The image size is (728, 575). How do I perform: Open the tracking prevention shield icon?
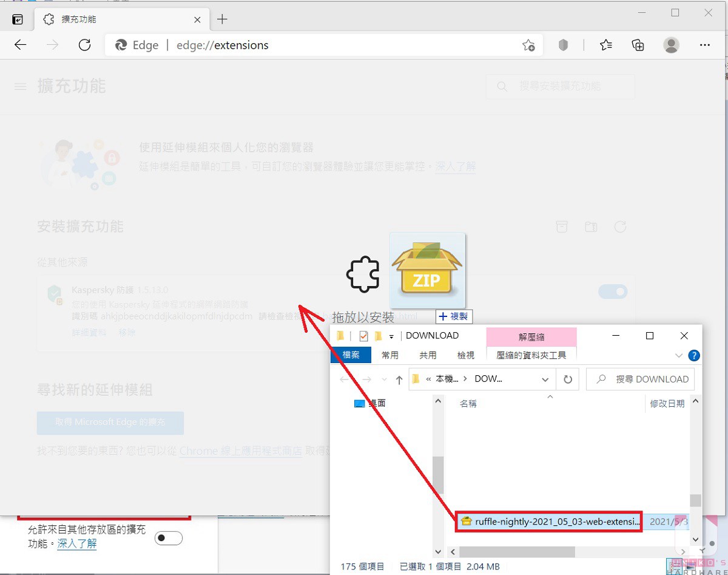point(563,45)
